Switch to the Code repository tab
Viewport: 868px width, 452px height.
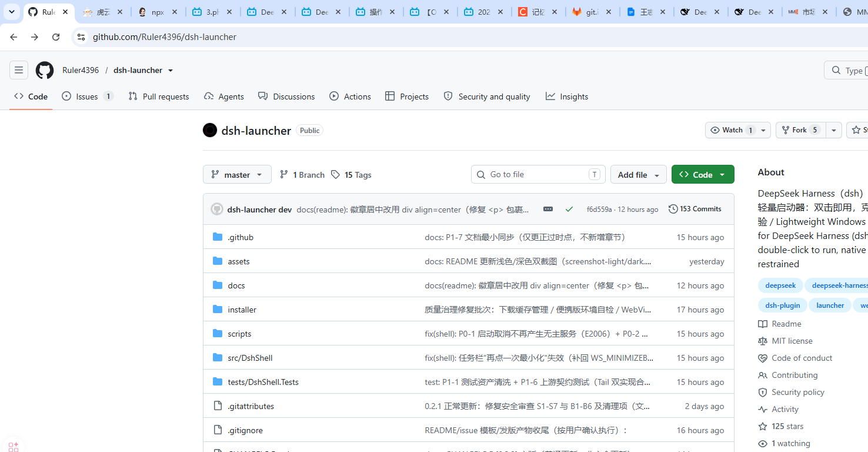[x=31, y=97]
